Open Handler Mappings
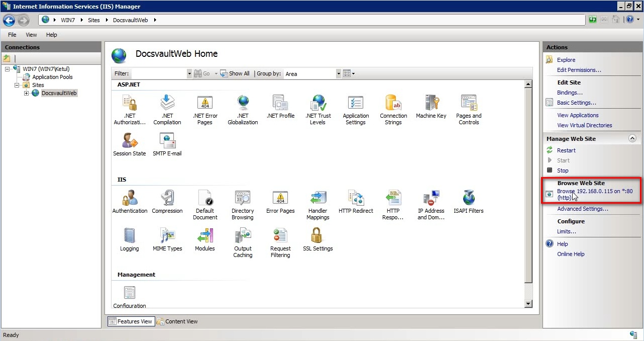 317,201
